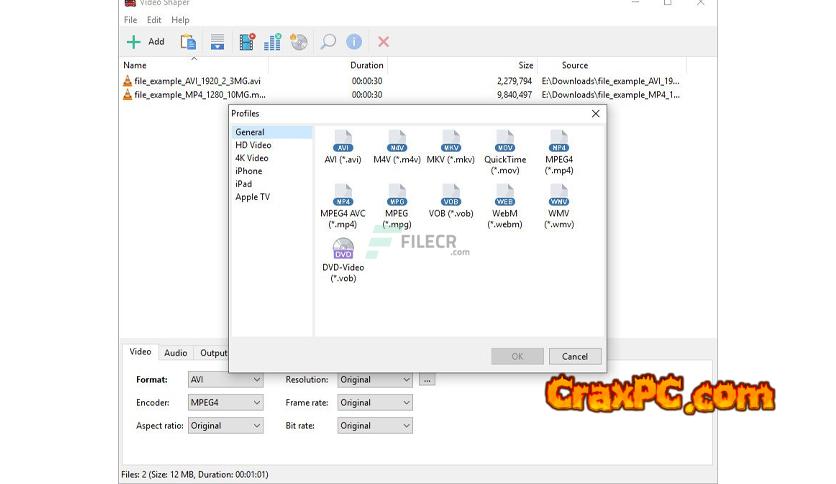
Task: Click the blue info toolbar icon
Action: click(354, 42)
